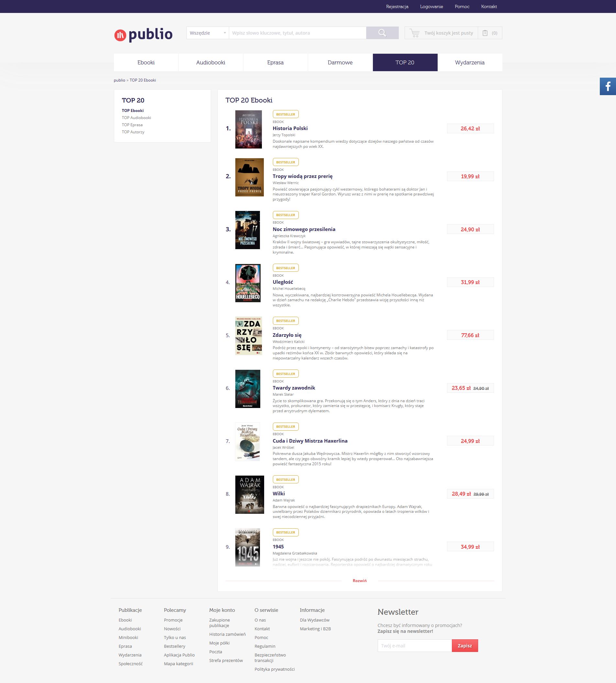
Task: Focus the newsletter e-mail field
Action: pos(414,645)
